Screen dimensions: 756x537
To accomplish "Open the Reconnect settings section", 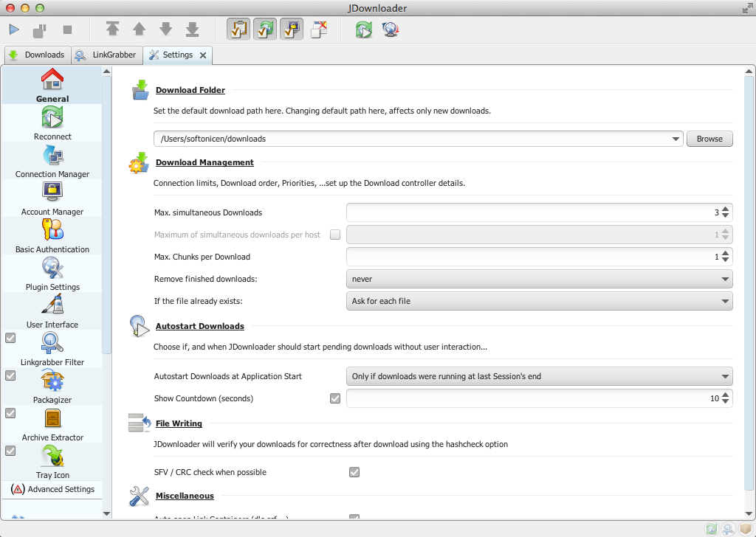I will click(52, 123).
